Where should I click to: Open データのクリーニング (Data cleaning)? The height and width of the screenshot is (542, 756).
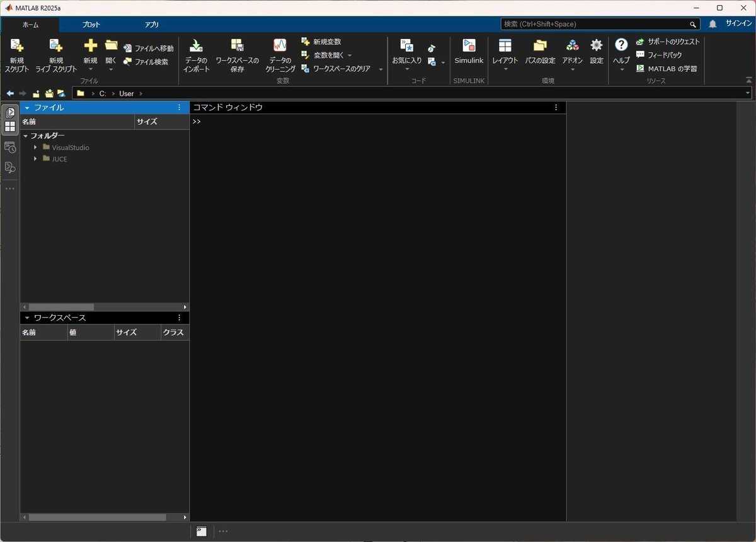280,55
